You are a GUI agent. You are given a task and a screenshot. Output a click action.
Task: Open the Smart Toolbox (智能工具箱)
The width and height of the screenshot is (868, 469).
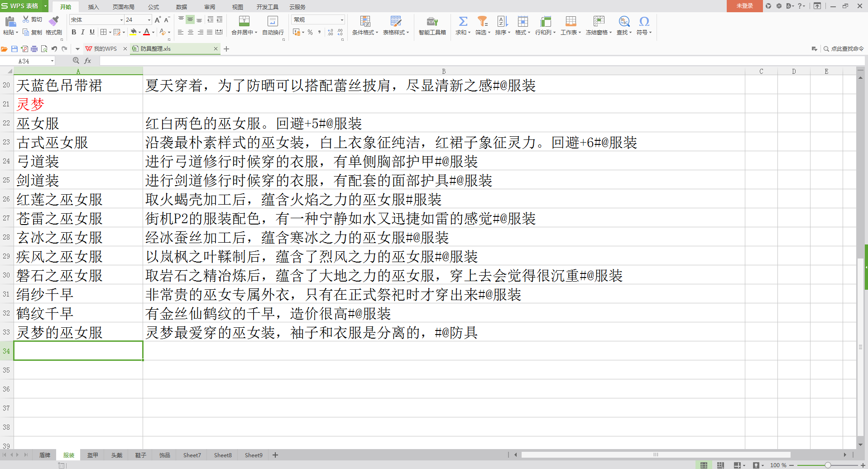[432, 26]
